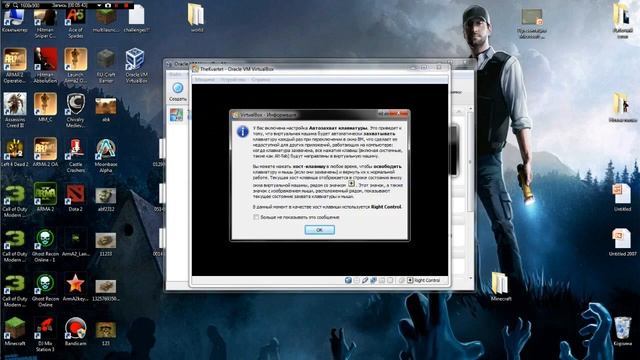Open the MM_C desktop shortcut
Viewport: 640px width, 360px height.
click(45, 107)
